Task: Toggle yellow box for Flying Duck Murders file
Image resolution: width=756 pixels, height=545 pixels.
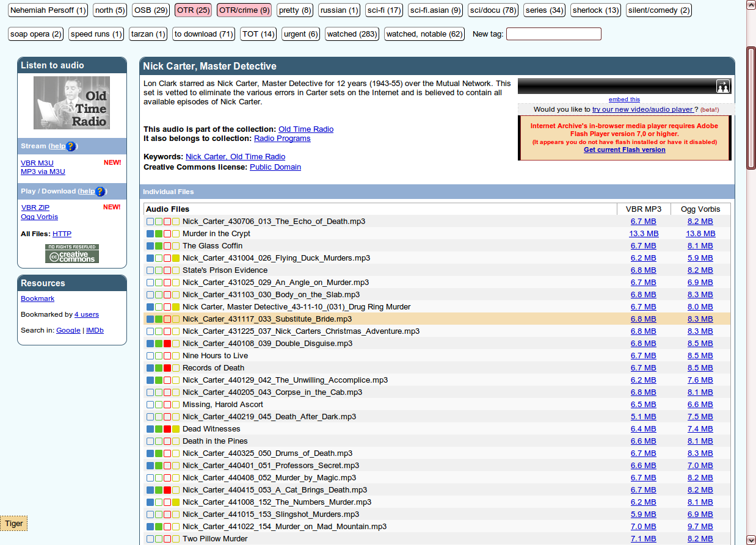Action: point(176,258)
